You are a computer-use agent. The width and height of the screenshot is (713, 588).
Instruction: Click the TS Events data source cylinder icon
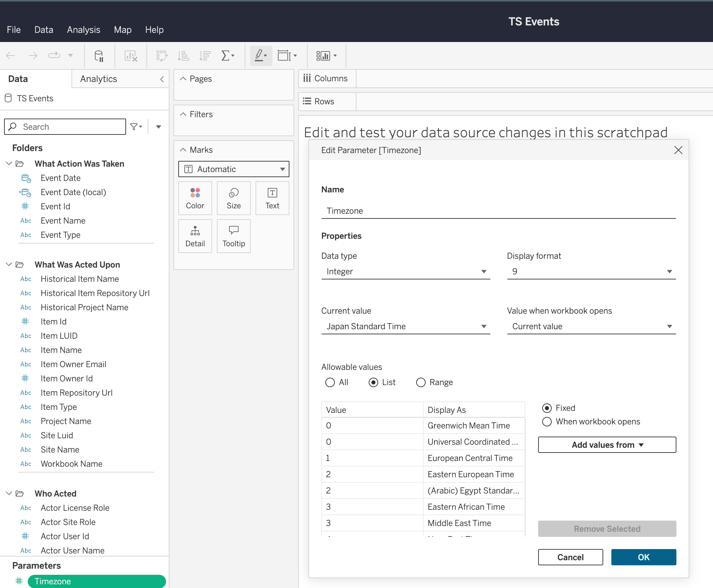8,98
